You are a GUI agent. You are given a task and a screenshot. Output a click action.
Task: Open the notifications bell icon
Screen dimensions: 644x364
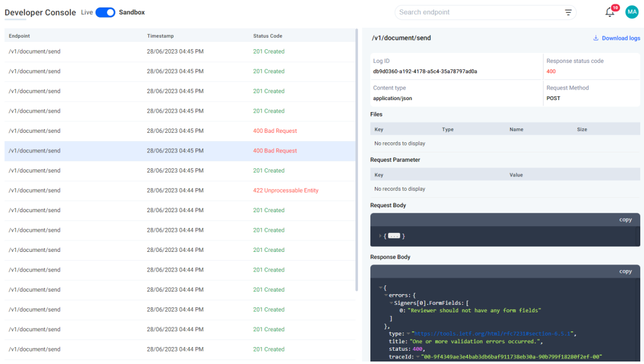click(x=608, y=13)
